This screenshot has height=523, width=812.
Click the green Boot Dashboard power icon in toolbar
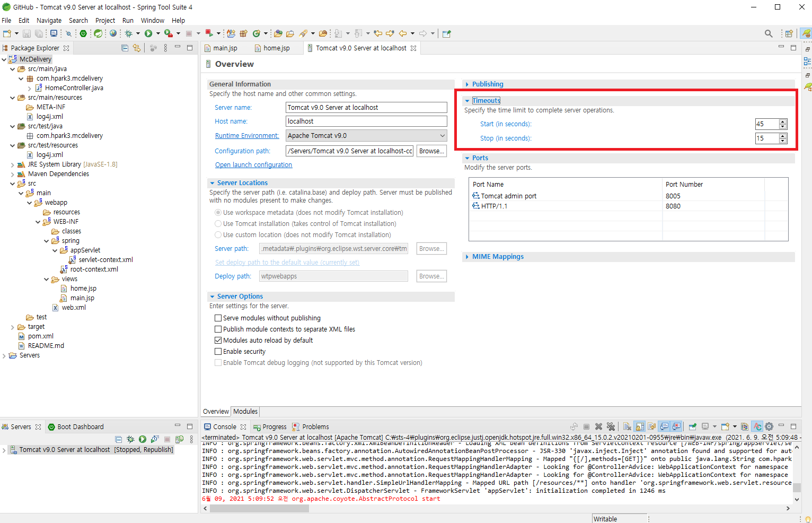tap(83, 33)
